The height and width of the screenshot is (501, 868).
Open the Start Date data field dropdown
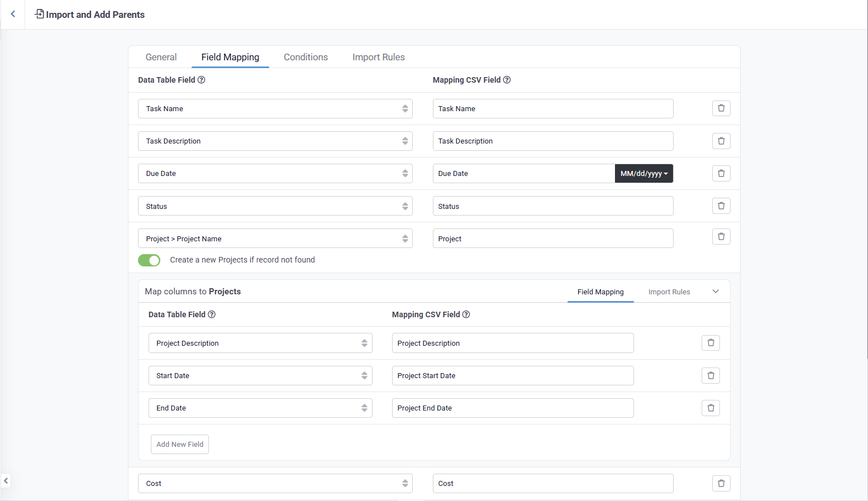click(x=260, y=376)
